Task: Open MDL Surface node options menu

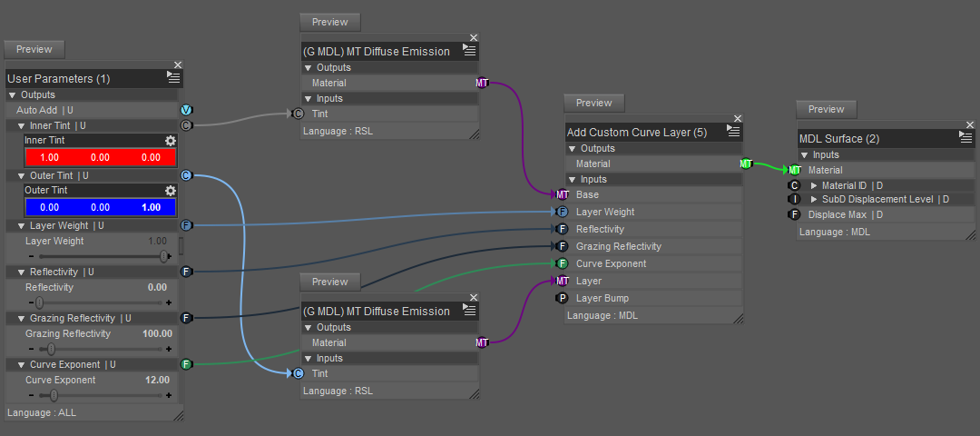Action: point(965,138)
